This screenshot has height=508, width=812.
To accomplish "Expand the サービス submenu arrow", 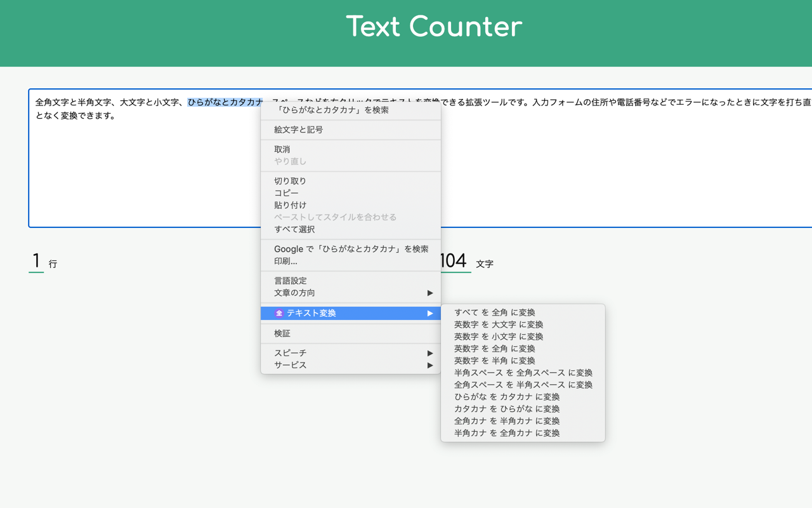I will 430,365.
